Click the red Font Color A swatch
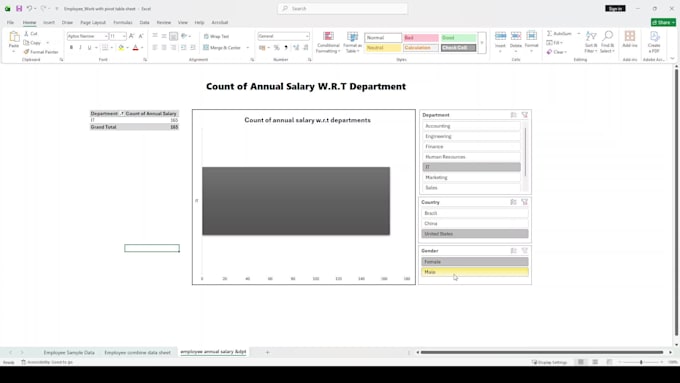The height and width of the screenshot is (383, 680). pyautogui.click(x=135, y=48)
